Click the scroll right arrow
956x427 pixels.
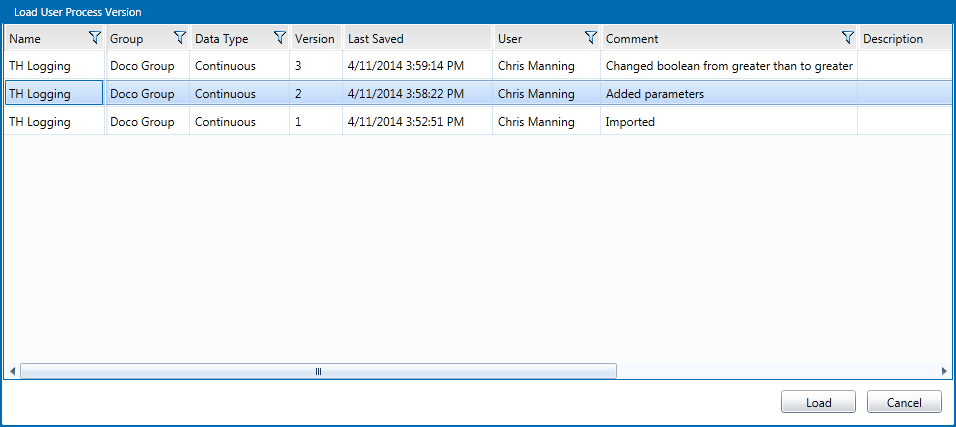click(944, 371)
